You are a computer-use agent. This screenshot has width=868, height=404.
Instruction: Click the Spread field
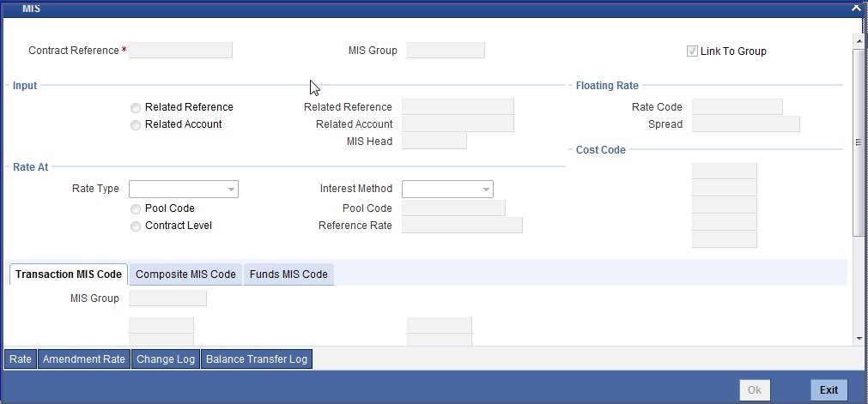click(746, 124)
